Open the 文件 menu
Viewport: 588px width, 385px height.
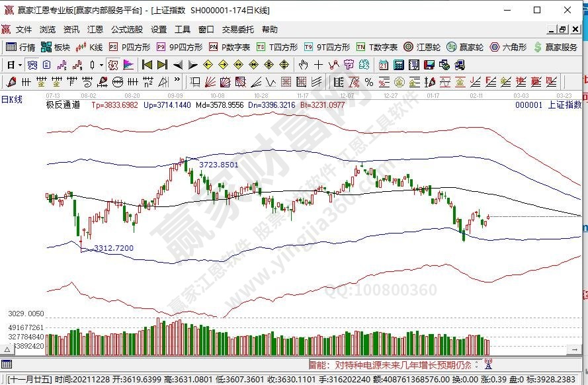pyautogui.click(x=24, y=29)
